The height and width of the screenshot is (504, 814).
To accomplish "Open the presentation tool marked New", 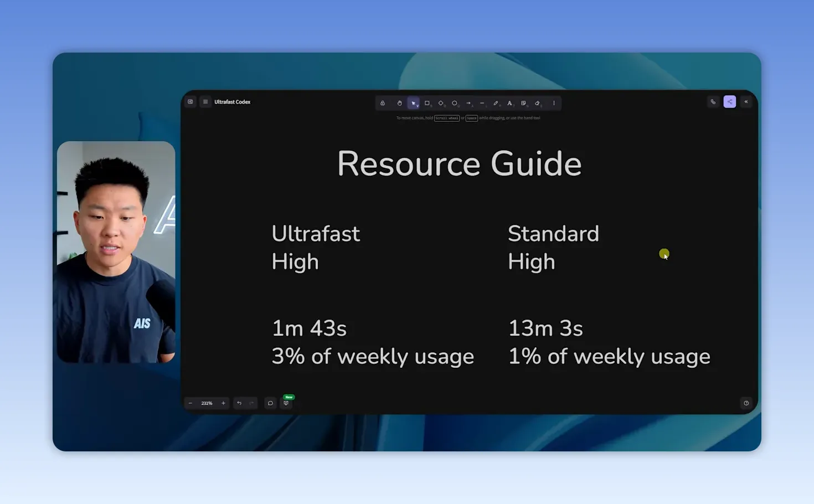I will point(286,402).
